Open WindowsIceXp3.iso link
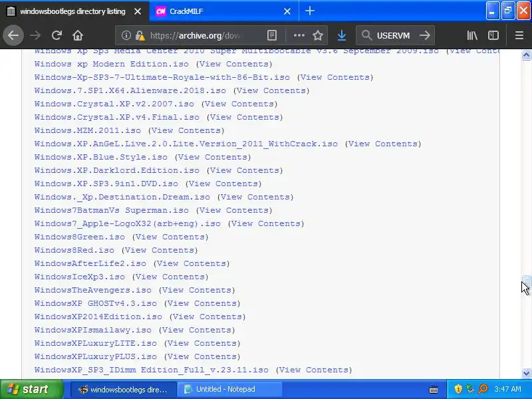 point(79,277)
